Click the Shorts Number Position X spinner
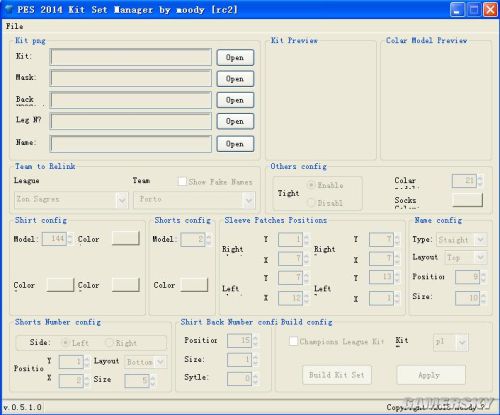This screenshot has height=415, width=500. tap(74, 381)
